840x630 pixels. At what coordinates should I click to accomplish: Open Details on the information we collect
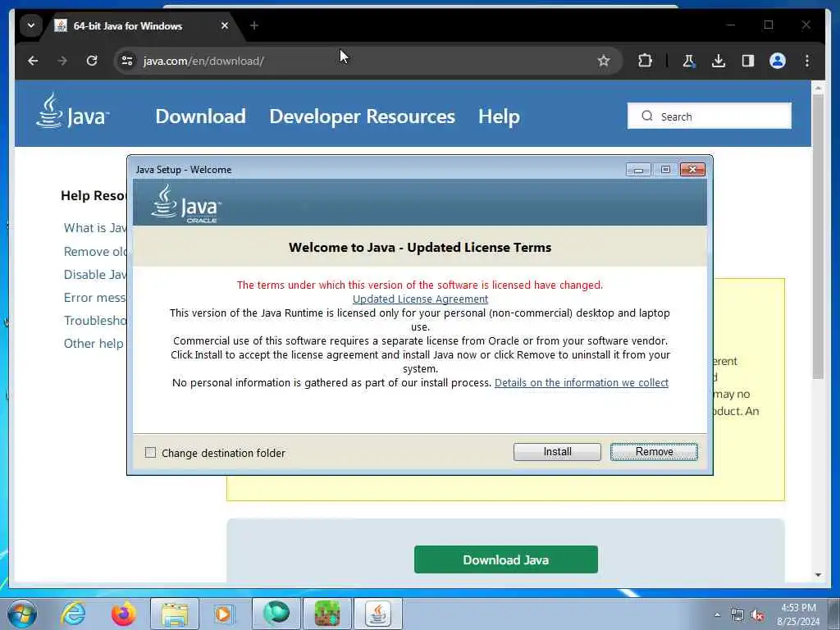tap(582, 382)
